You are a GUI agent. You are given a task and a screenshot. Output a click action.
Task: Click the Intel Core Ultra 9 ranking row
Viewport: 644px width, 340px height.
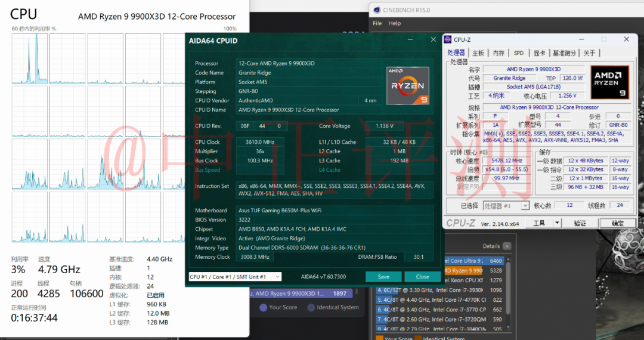point(474,261)
